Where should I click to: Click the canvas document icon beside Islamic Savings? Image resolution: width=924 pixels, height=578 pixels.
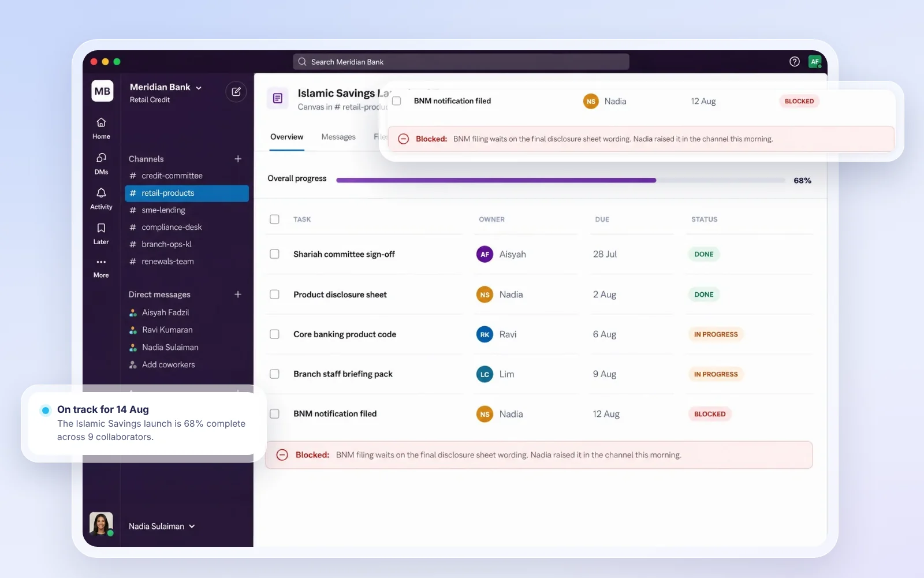(x=278, y=98)
